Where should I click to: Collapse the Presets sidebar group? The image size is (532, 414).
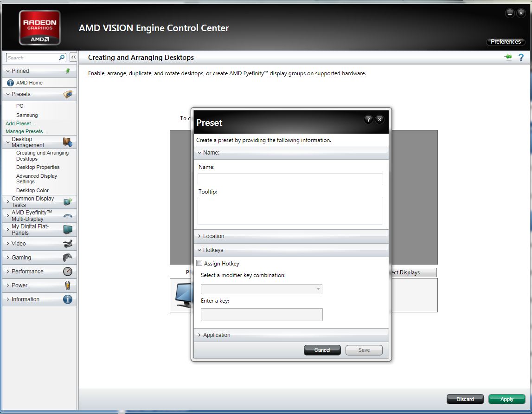point(8,94)
